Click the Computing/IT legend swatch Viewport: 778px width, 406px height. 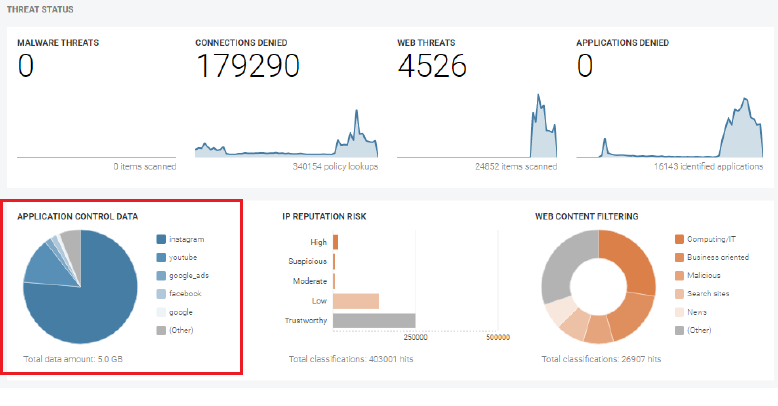(680, 240)
